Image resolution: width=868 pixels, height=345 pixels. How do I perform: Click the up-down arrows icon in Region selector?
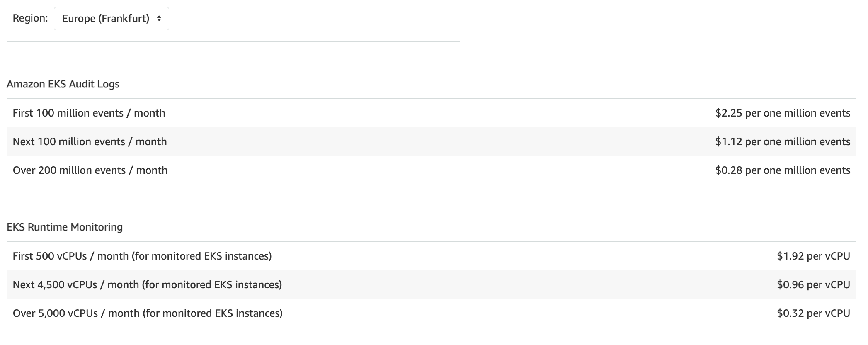point(159,19)
